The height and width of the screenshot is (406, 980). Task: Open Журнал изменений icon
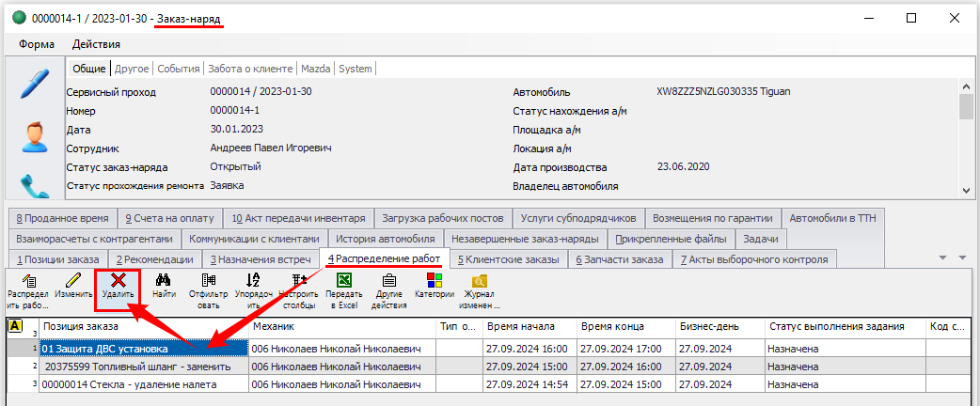pos(480,280)
